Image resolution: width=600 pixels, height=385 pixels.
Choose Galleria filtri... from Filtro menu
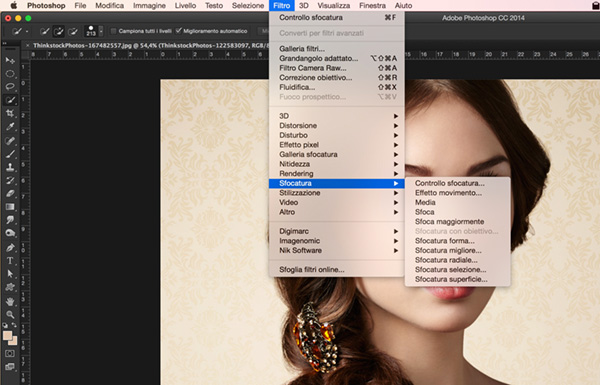tap(337, 49)
